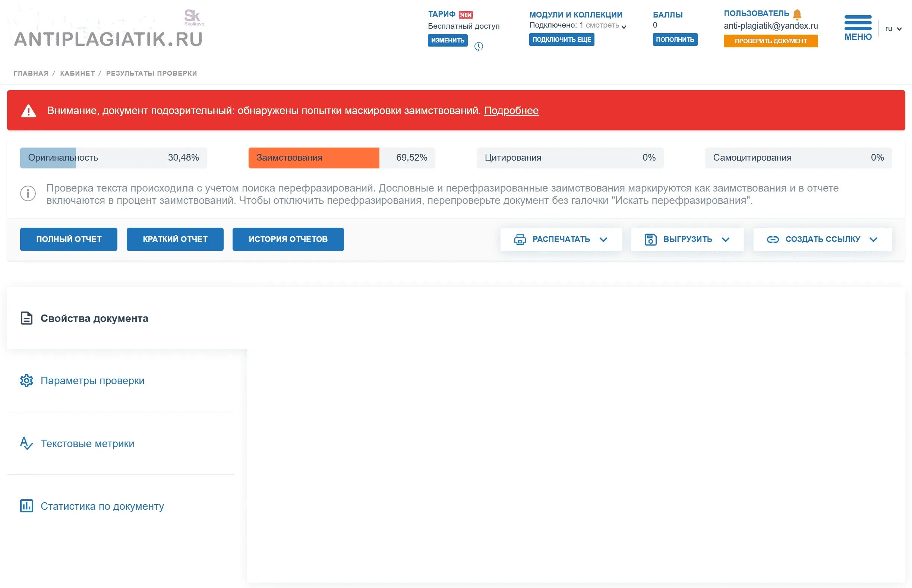
Task: Go to Главная breadcrumb
Action: point(31,73)
